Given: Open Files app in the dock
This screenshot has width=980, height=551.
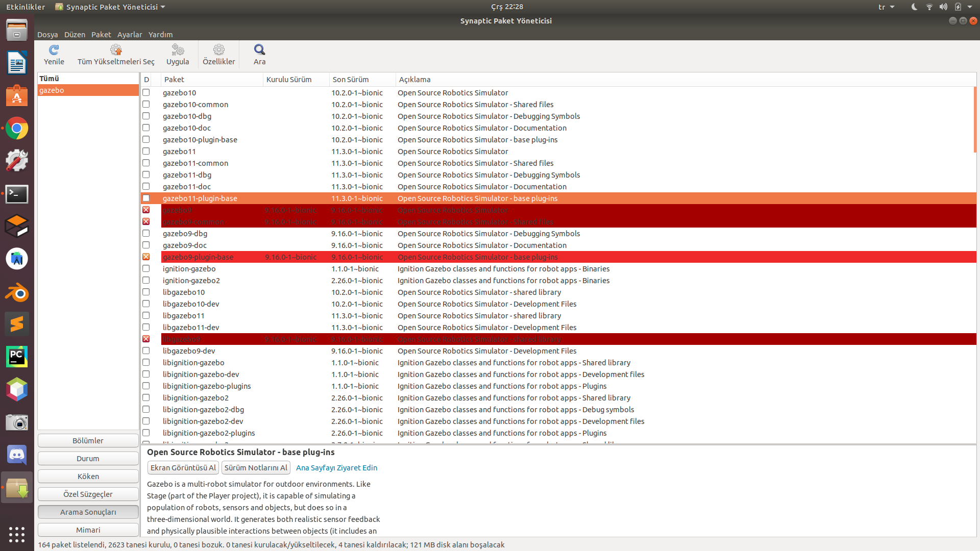Looking at the screenshot, I should click(x=17, y=31).
